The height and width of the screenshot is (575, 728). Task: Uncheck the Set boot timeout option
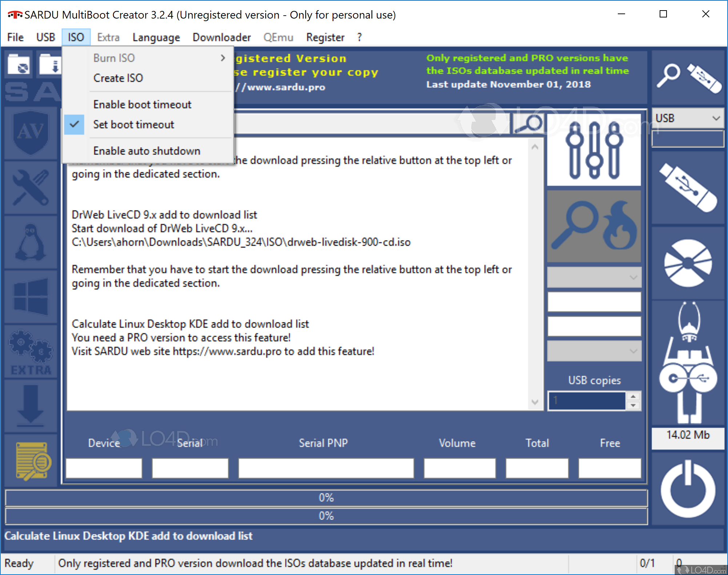pyautogui.click(x=133, y=124)
